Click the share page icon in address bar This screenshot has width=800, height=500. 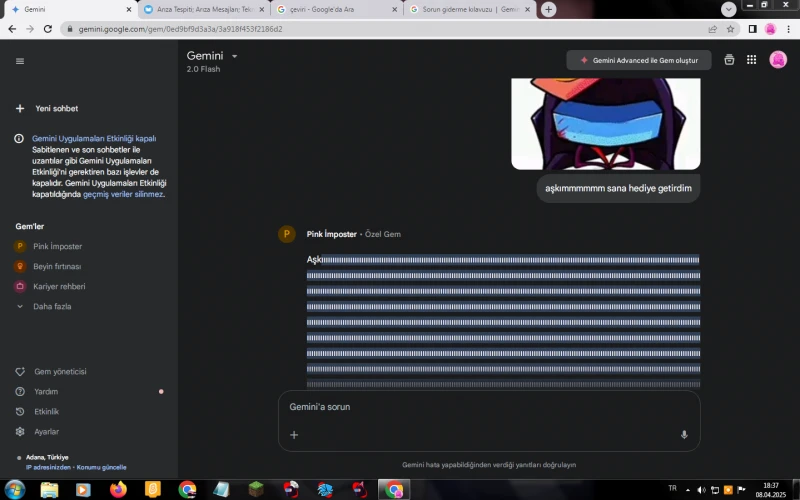713,29
